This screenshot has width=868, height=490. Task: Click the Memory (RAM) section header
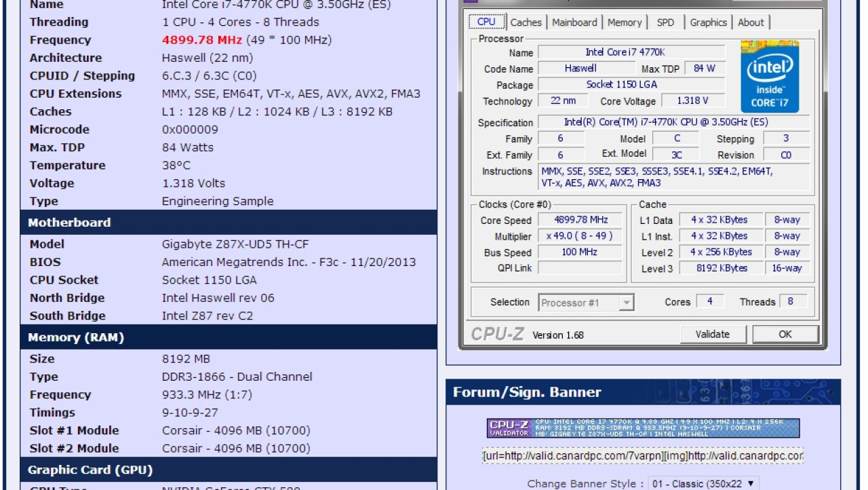[229, 337]
